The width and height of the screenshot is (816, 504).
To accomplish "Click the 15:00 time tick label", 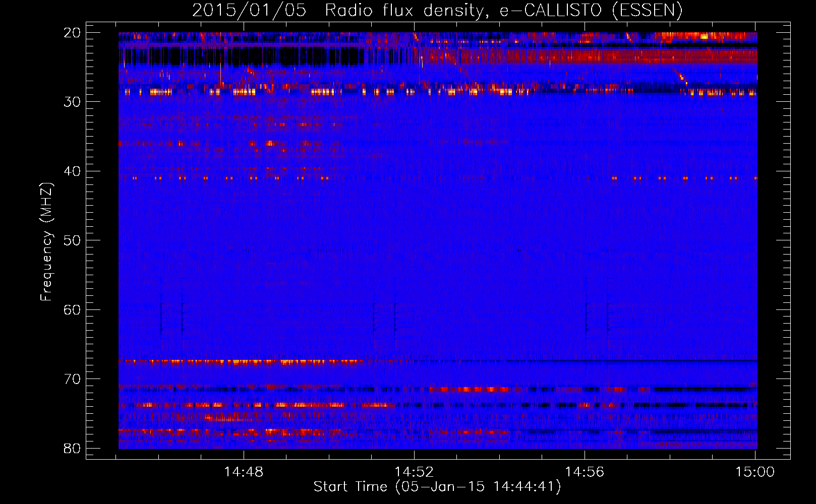I will tap(755, 472).
